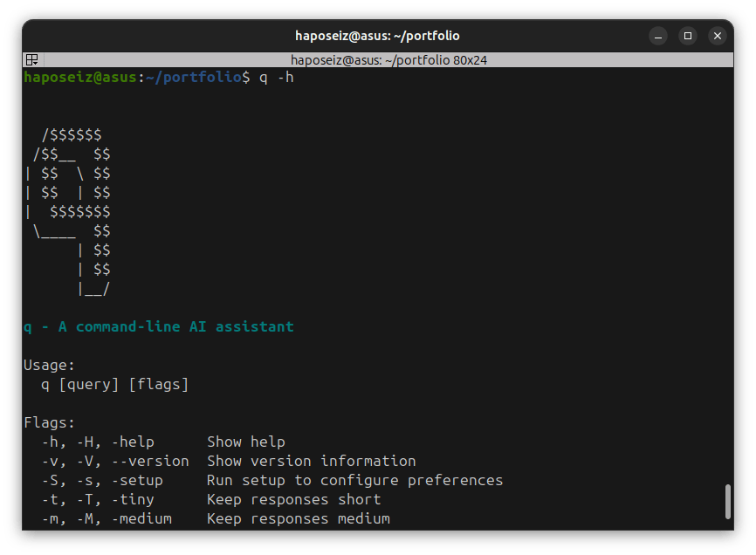Click the 'Show help' description text

(x=246, y=442)
